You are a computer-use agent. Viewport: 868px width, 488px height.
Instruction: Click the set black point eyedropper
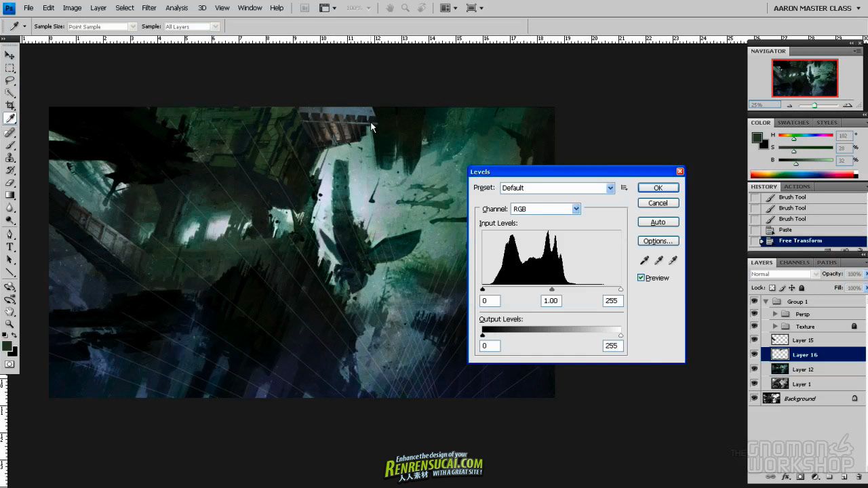pos(644,260)
